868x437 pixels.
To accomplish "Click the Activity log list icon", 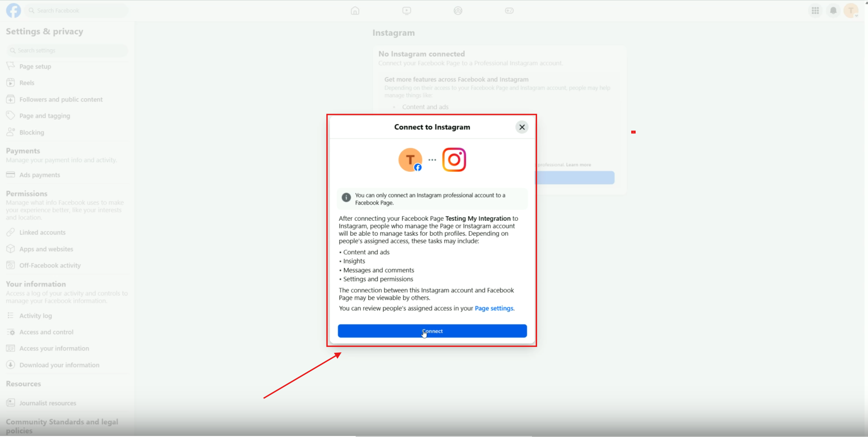I will point(11,316).
